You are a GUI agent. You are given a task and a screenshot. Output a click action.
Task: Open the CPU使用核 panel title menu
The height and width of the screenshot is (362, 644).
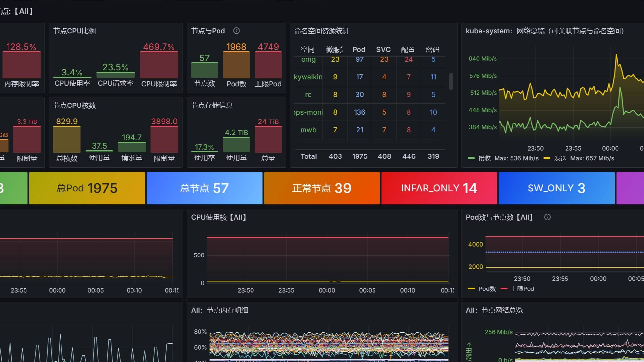(219, 217)
